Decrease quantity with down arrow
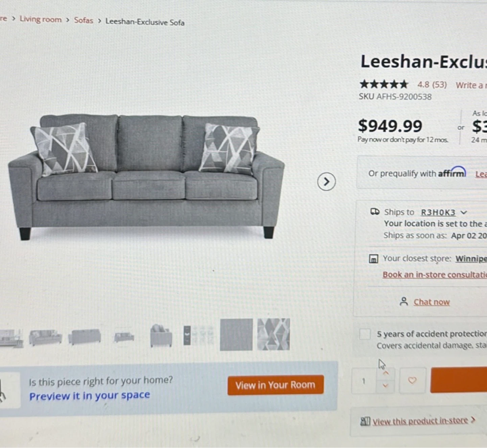487x448 pixels. [x=386, y=385]
